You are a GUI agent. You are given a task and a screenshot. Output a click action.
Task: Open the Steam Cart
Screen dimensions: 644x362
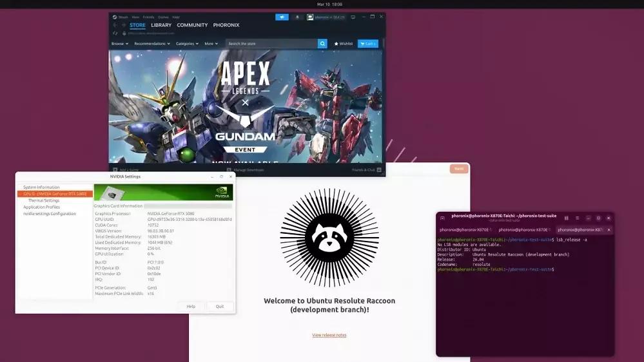368,44
